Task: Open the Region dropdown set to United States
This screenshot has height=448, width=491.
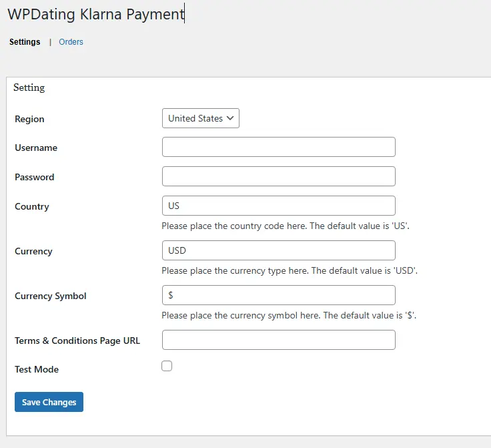Action: 200,118
